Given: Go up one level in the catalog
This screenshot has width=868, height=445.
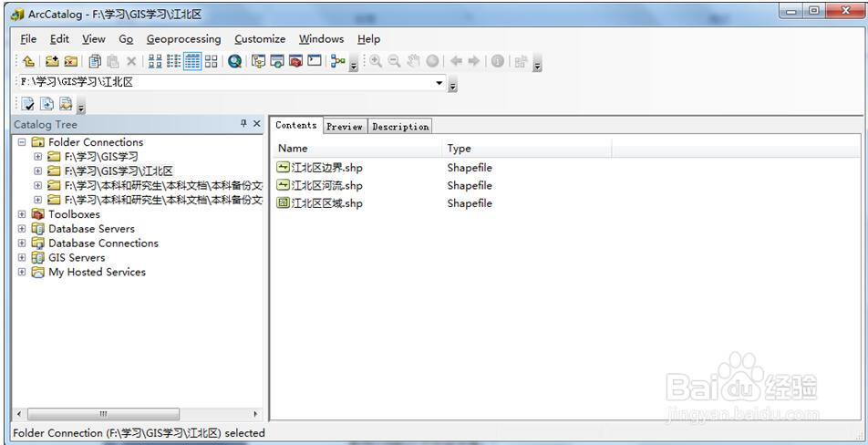Looking at the screenshot, I should coord(29,61).
